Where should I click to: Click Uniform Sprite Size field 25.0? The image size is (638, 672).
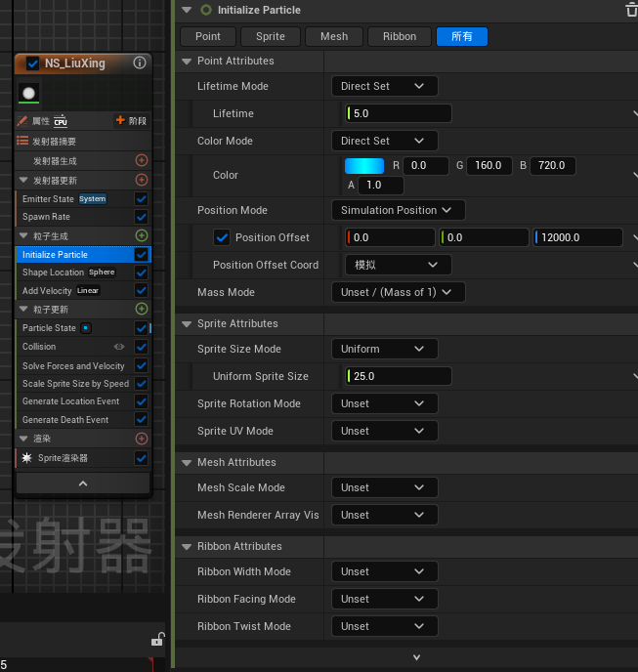[399, 376]
